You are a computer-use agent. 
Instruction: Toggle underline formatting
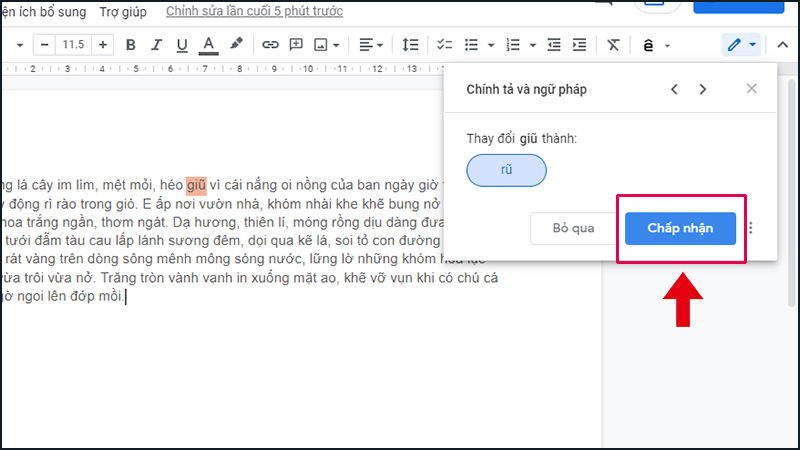coord(182,45)
